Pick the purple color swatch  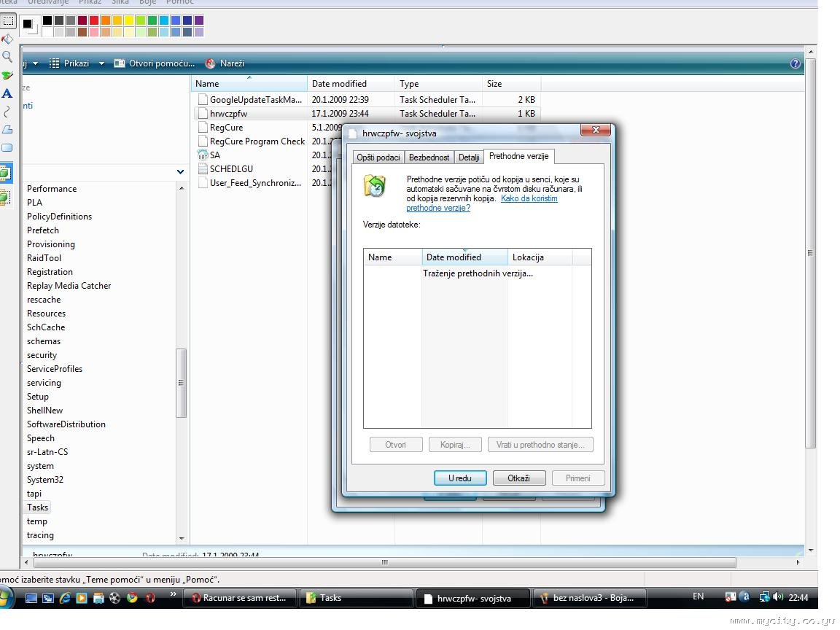click(x=199, y=20)
